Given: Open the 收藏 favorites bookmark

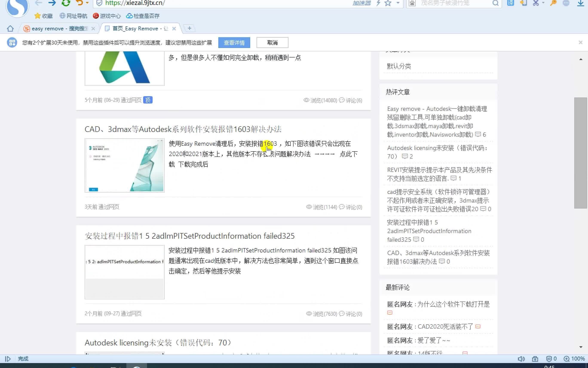Looking at the screenshot, I should (43, 16).
